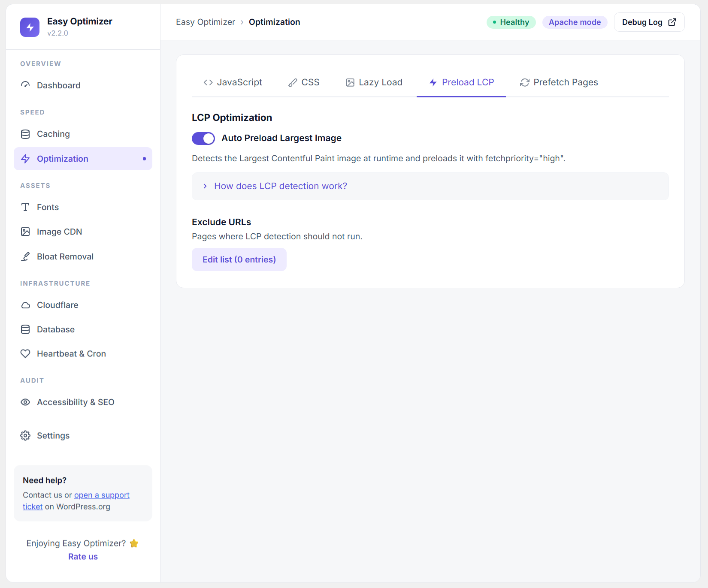Open the Caching section
Viewport: 708px width, 588px height.
[83, 134]
